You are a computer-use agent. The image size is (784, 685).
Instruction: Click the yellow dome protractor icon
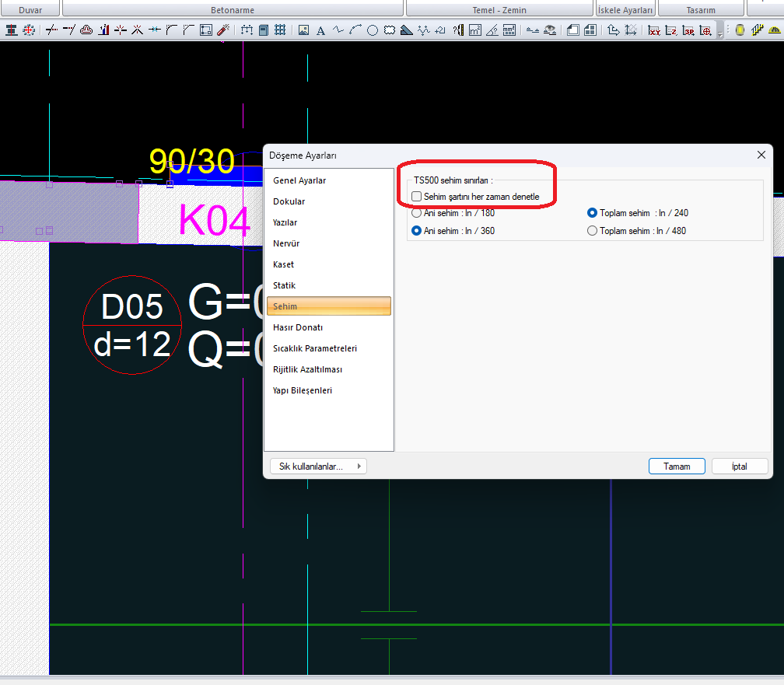click(x=774, y=30)
